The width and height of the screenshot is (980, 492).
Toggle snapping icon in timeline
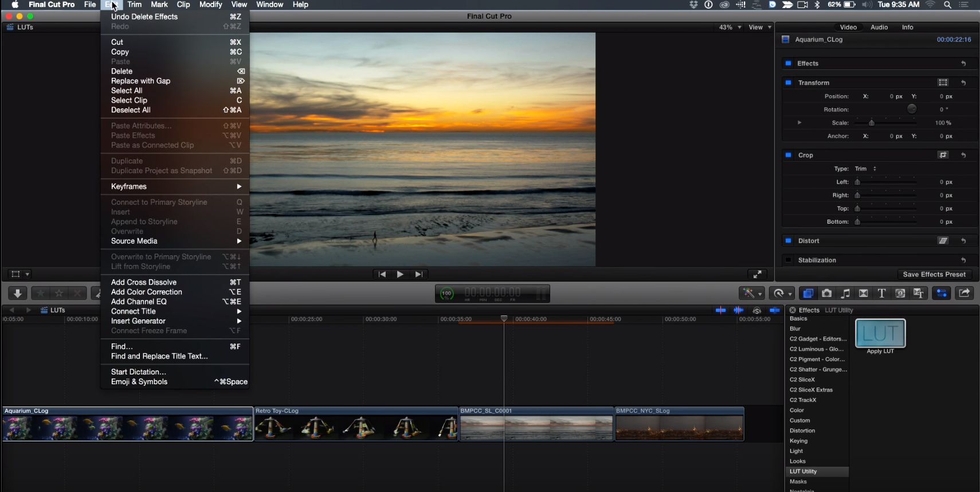coord(774,310)
